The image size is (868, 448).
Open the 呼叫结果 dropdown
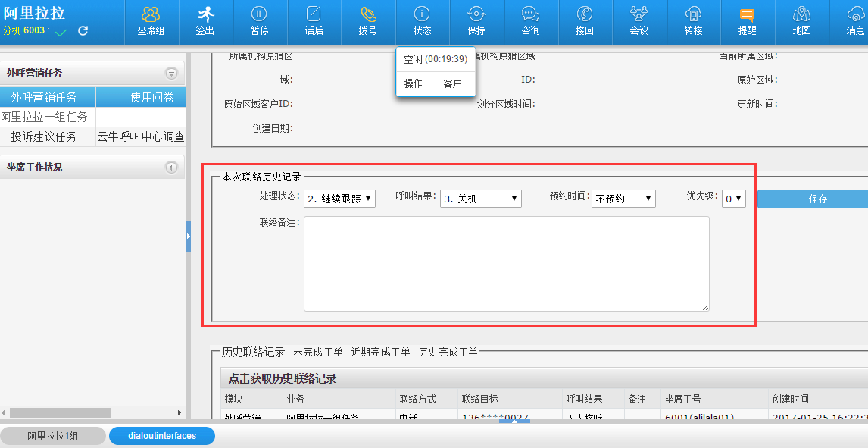[480, 199]
